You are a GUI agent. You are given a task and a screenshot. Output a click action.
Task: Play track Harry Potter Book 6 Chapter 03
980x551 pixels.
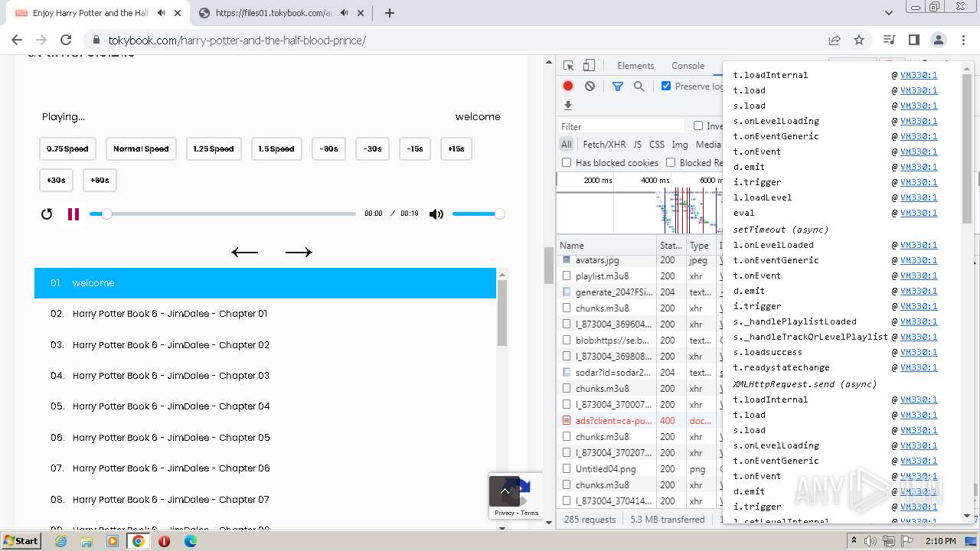(265, 376)
